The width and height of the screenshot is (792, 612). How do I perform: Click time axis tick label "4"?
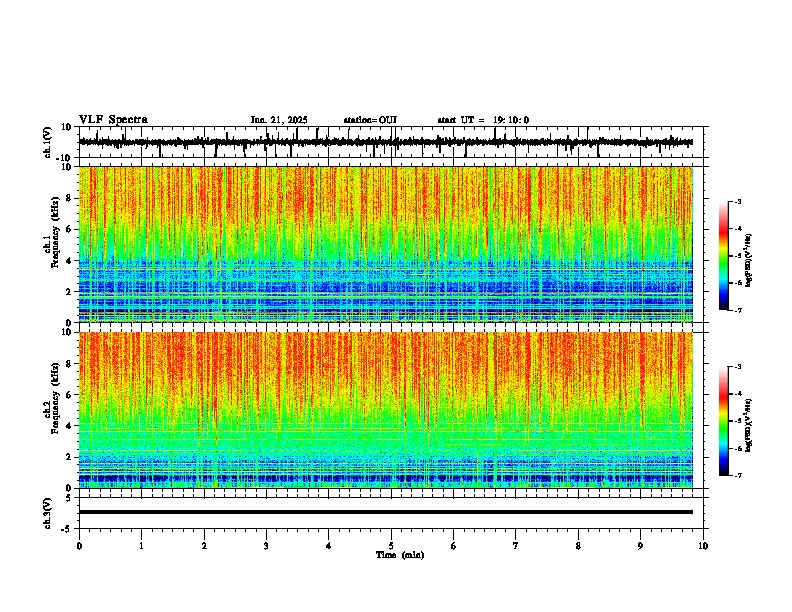pyautogui.click(x=329, y=546)
